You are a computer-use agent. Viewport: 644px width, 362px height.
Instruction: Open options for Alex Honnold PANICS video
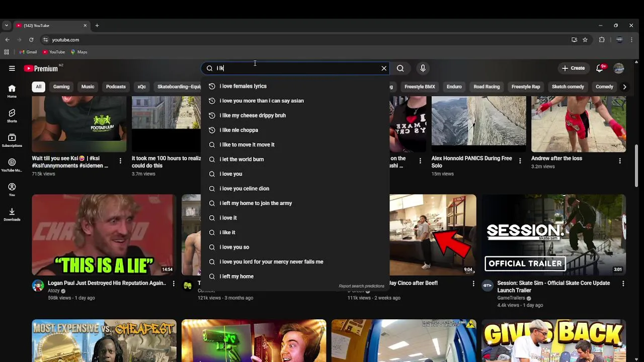[520, 161]
